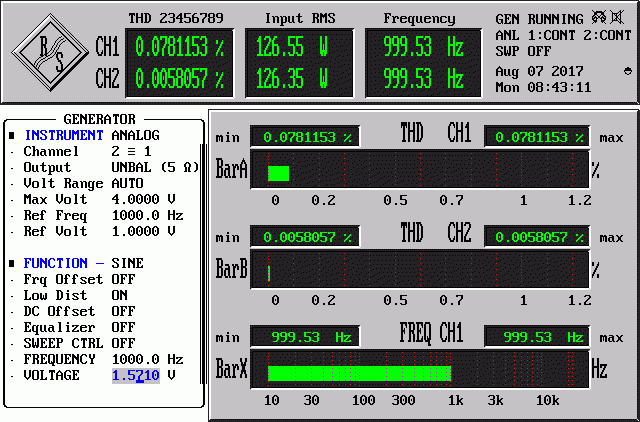Viewport: 640px width, 422px height.
Task: Click the Rohde & Schwarz diamond logo
Action: click(50, 53)
